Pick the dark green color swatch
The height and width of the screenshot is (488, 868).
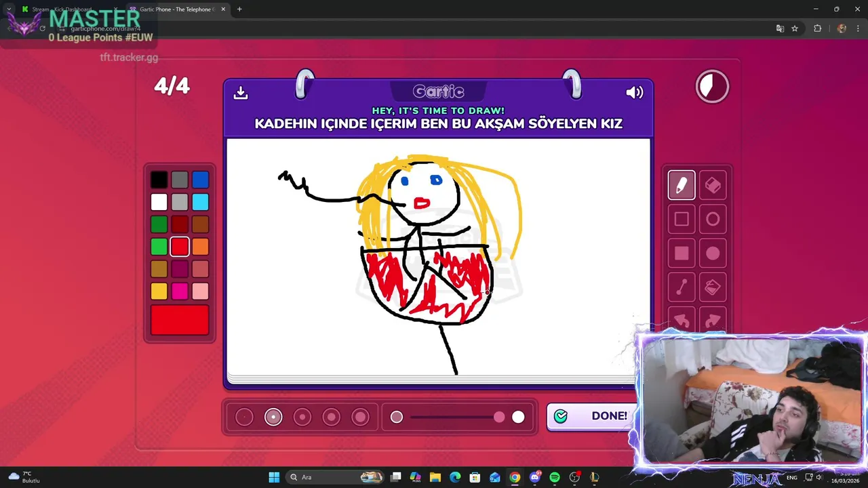pos(159,224)
